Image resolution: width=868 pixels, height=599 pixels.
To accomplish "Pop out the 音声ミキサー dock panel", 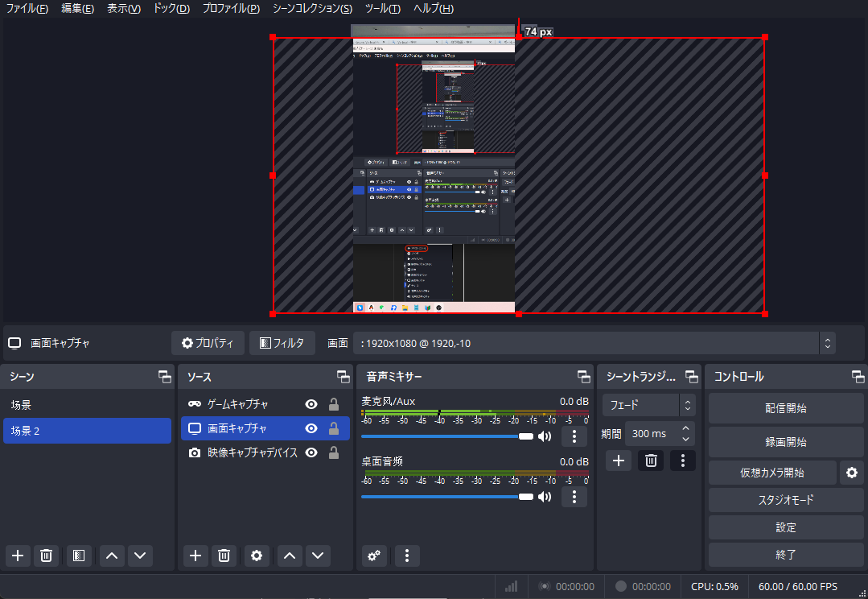I will (584, 377).
